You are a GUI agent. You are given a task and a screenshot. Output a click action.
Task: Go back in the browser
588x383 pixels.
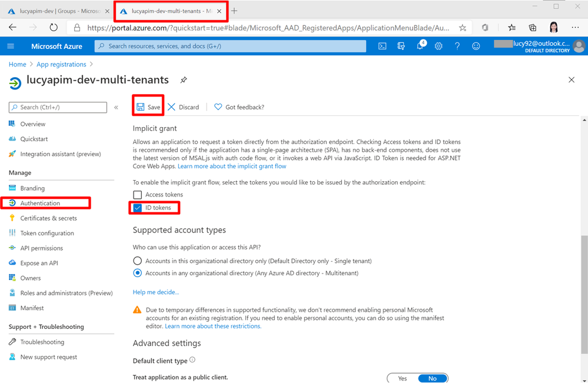click(x=13, y=27)
